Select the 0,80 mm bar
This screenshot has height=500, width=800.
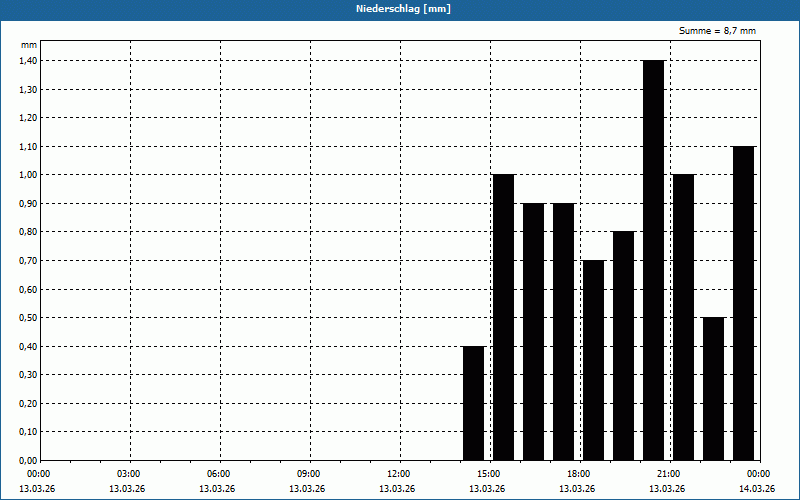click(x=623, y=346)
